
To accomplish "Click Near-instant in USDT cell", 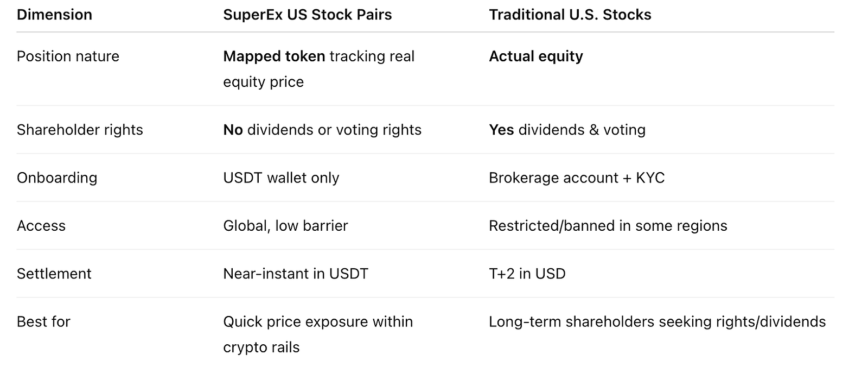I will (296, 274).
